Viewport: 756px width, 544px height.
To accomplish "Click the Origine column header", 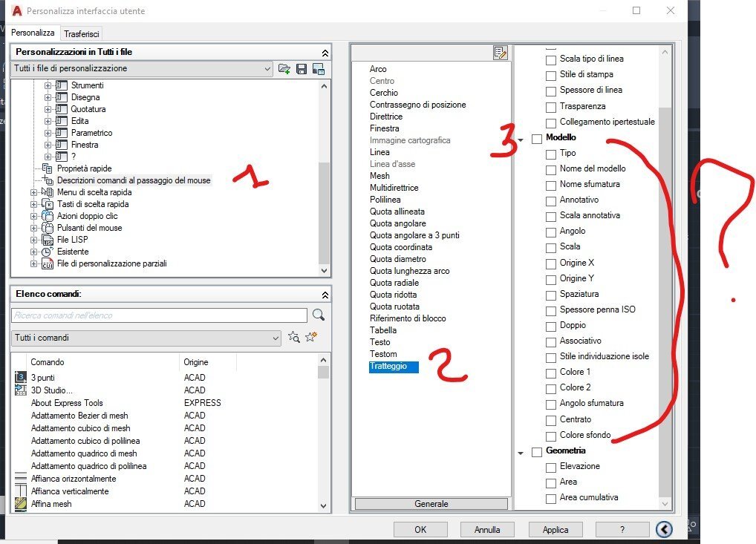I will click(207, 362).
